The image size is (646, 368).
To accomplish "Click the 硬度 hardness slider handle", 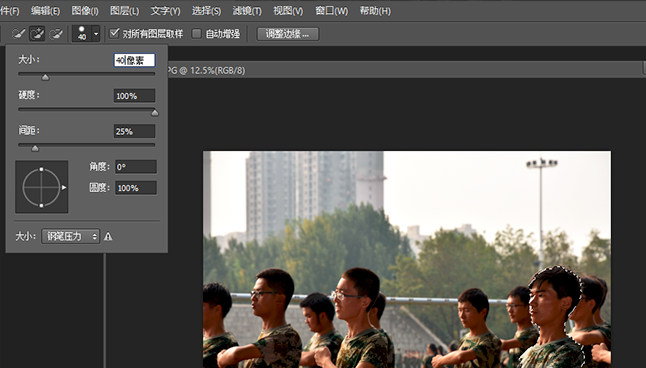I will click(x=154, y=113).
